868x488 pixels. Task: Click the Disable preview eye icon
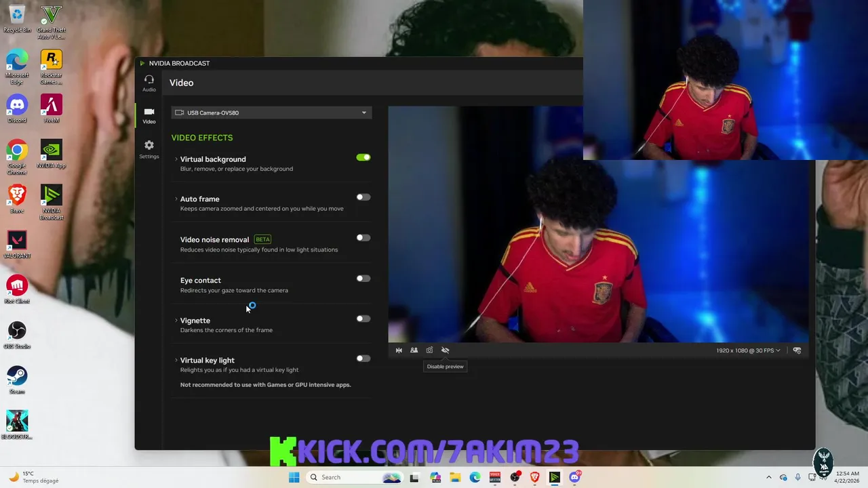tap(446, 350)
